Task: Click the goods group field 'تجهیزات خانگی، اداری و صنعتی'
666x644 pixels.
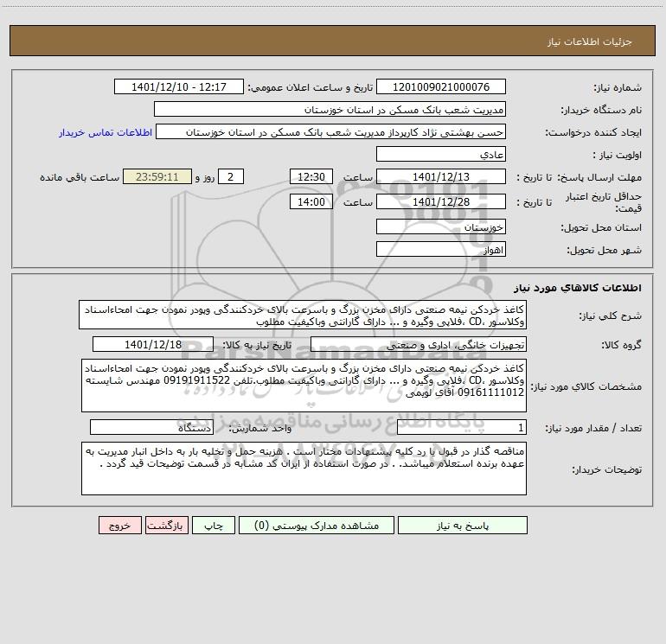Action: tap(419, 344)
